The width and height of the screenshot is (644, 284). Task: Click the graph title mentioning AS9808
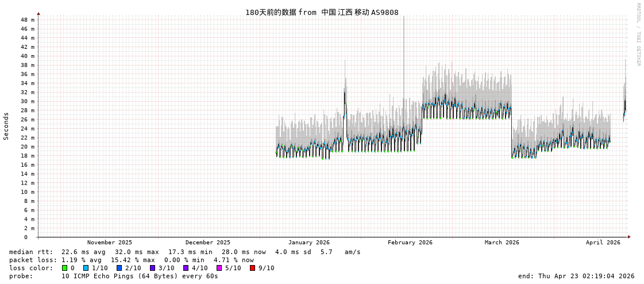click(322, 12)
